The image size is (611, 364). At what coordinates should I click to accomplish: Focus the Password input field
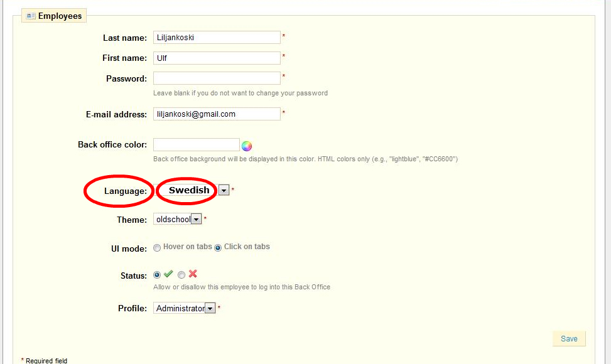coord(217,78)
